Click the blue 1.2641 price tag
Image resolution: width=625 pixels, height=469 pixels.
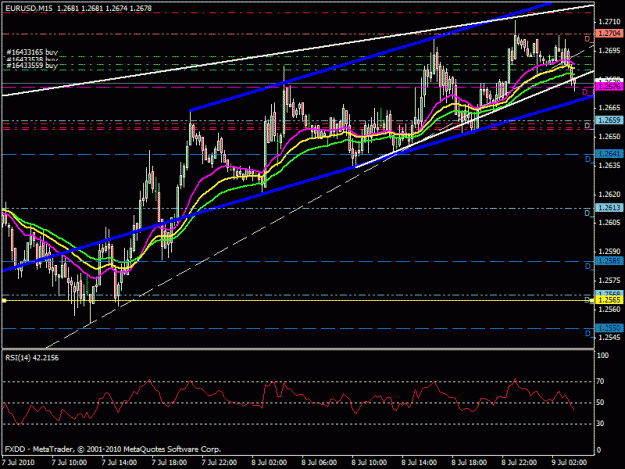pos(609,154)
